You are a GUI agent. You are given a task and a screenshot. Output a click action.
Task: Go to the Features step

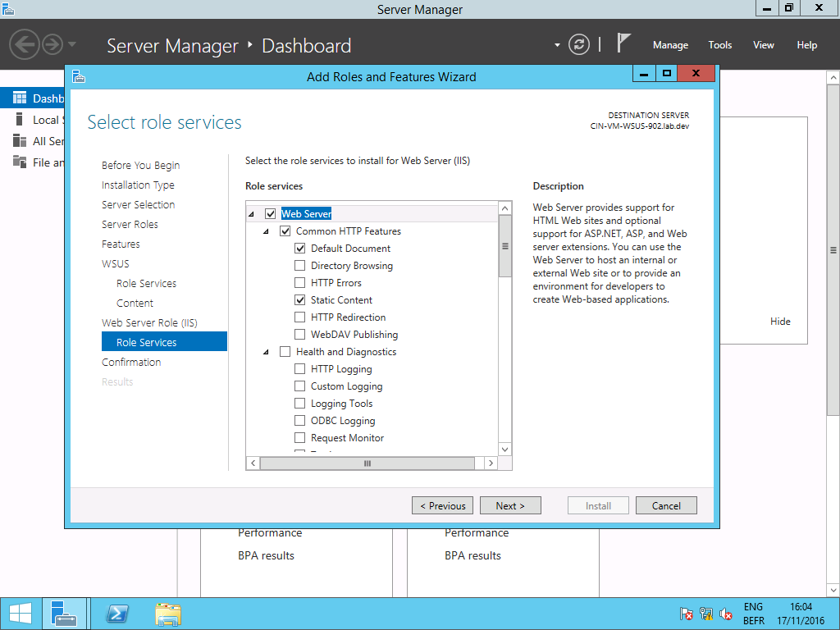tap(121, 244)
